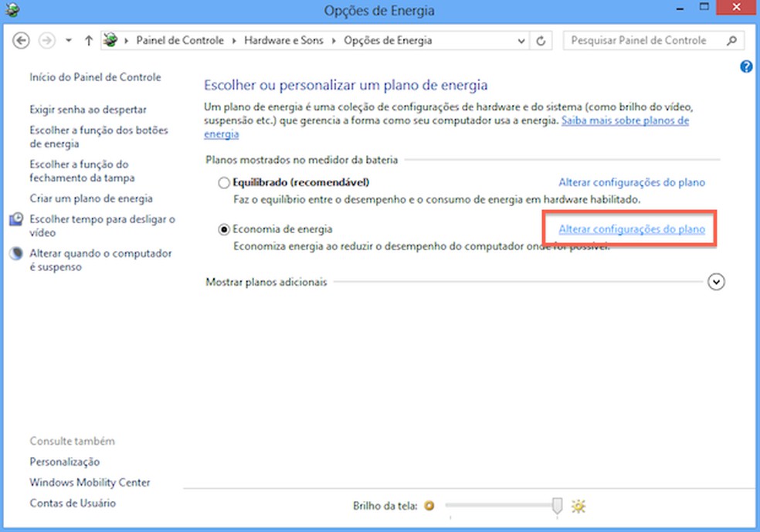760x532 pixels.
Task: Open help with the blue question mark icon
Action: click(746, 66)
